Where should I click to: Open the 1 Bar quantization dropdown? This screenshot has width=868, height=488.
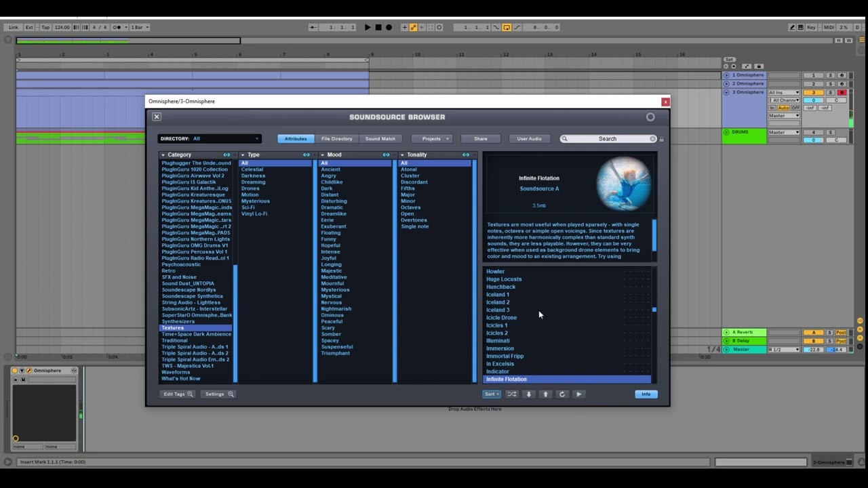tap(140, 27)
